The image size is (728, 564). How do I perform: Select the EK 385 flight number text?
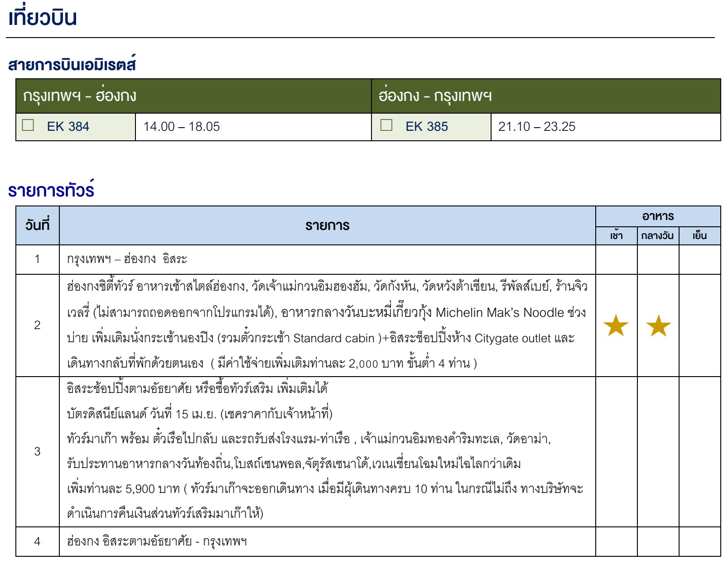pyautogui.click(x=426, y=127)
